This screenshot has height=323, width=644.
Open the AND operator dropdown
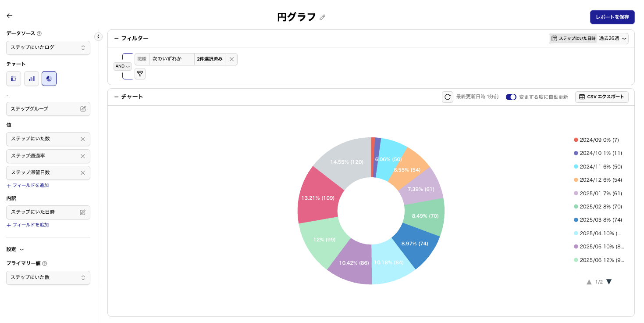coord(122,66)
